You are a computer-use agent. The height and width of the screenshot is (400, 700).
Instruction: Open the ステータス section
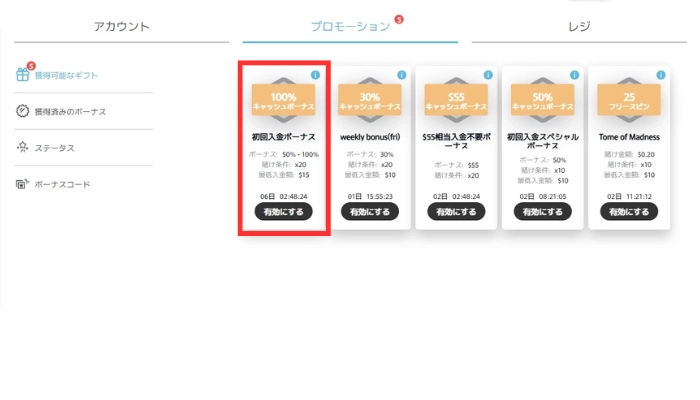(x=54, y=148)
